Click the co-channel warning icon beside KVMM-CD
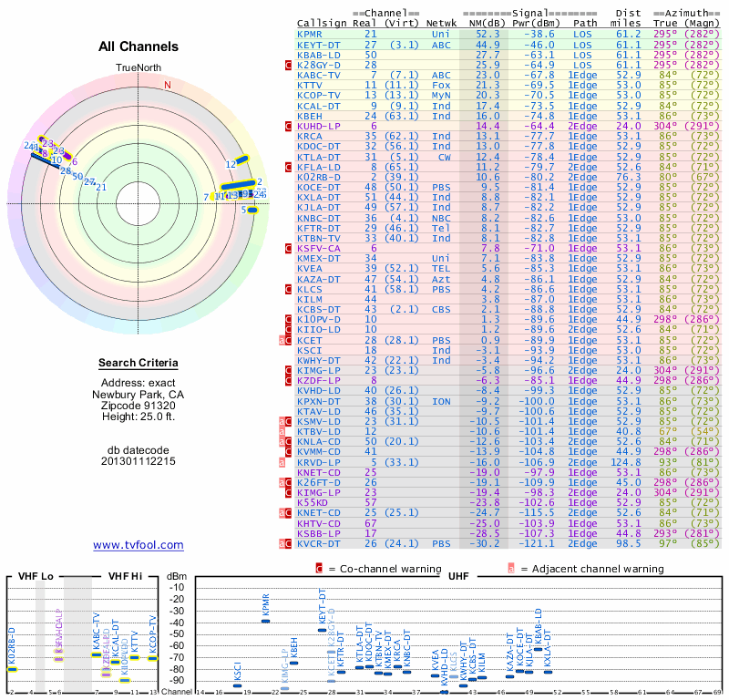The height and width of the screenshot is (700, 729). 289,452
